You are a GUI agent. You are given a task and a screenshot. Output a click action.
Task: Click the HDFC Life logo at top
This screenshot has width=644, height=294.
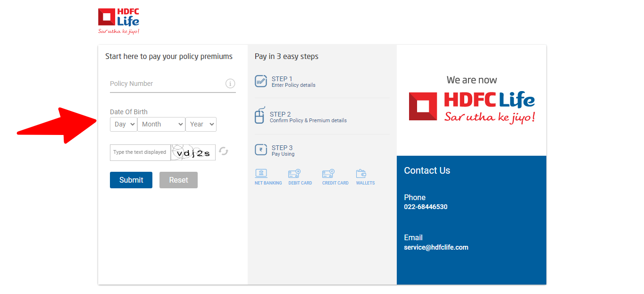pyautogui.click(x=119, y=21)
